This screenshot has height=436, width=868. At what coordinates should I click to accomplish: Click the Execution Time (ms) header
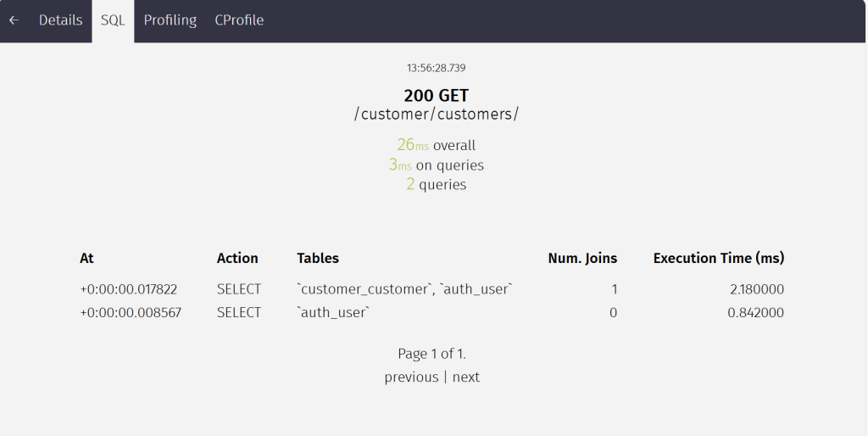coord(718,258)
